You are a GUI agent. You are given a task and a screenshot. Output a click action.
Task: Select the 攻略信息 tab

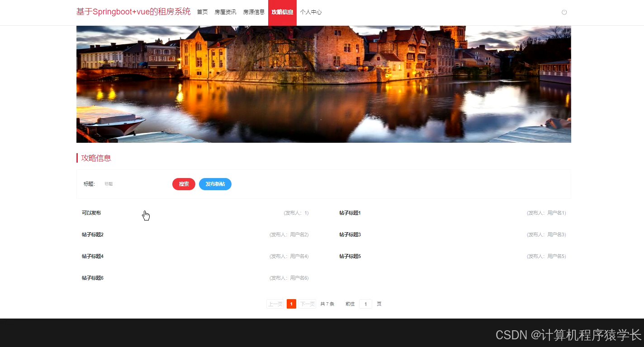tap(282, 12)
